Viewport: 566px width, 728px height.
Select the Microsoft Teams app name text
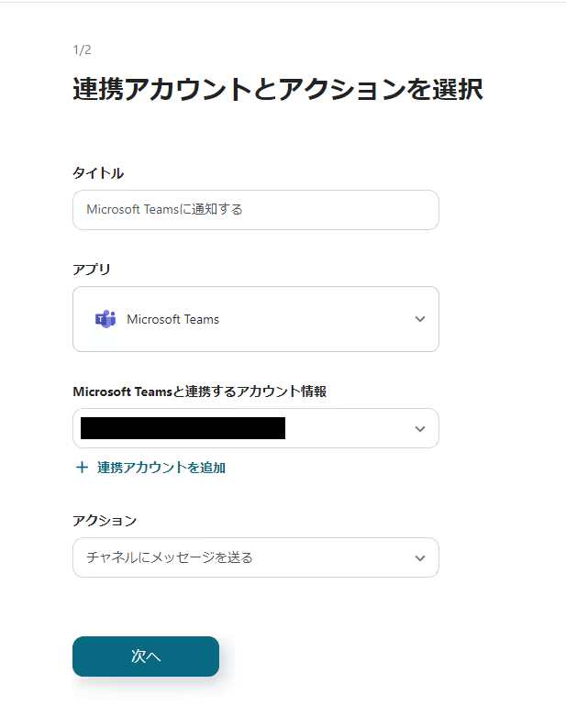(x=172, y=319)
